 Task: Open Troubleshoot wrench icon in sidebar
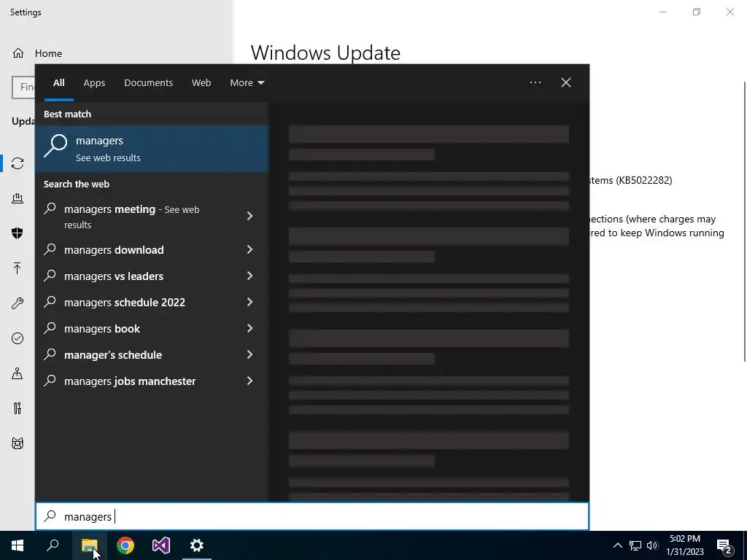click(18, 303)
